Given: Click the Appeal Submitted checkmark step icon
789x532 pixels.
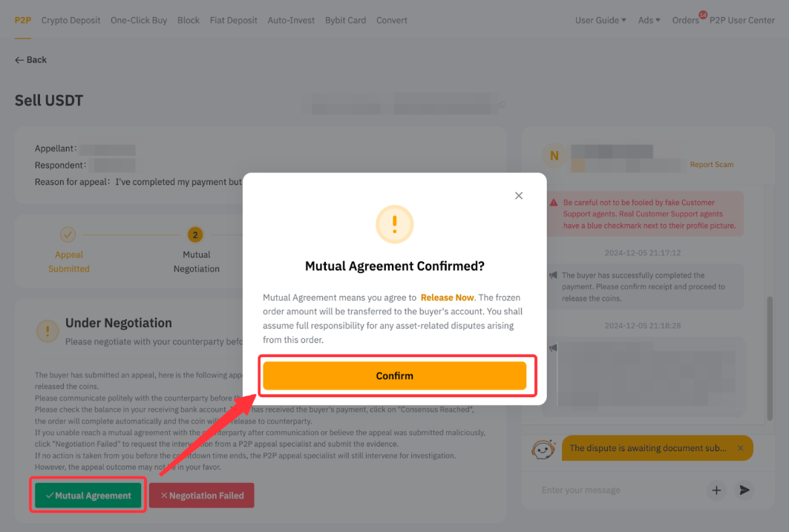Looking at the screenshot, I should (68, 234).
